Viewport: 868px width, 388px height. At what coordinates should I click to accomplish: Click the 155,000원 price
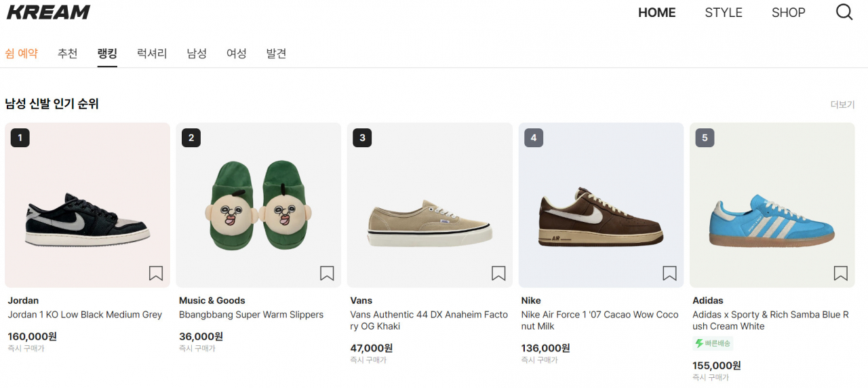717,366
